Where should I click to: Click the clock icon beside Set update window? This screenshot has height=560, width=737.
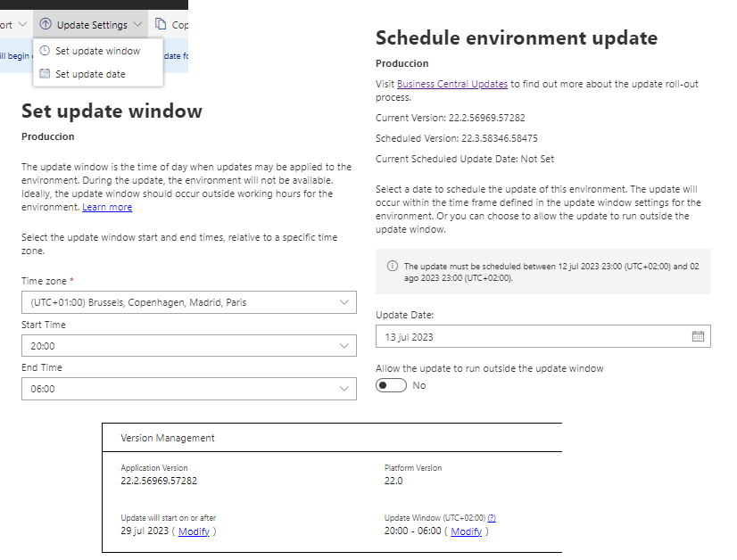[x=45, y=51]
